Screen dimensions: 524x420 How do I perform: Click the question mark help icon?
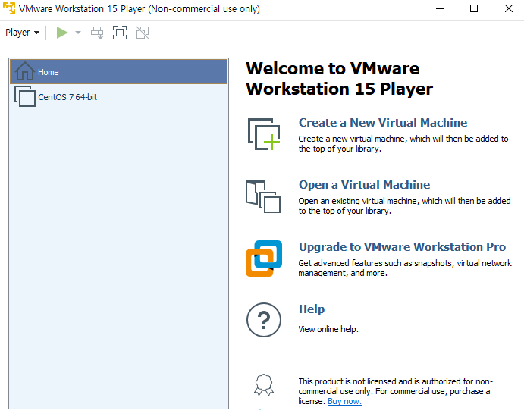[x=264, y=320]
